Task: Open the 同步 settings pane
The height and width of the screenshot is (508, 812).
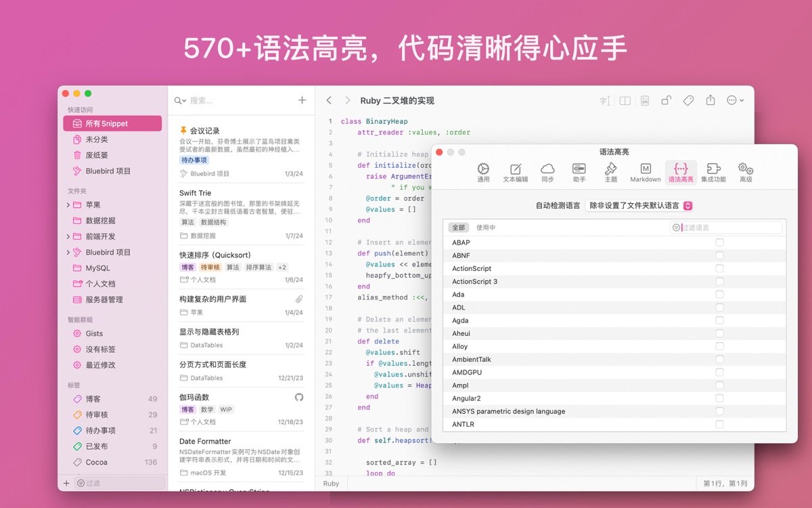Action: tap(547, 171)
